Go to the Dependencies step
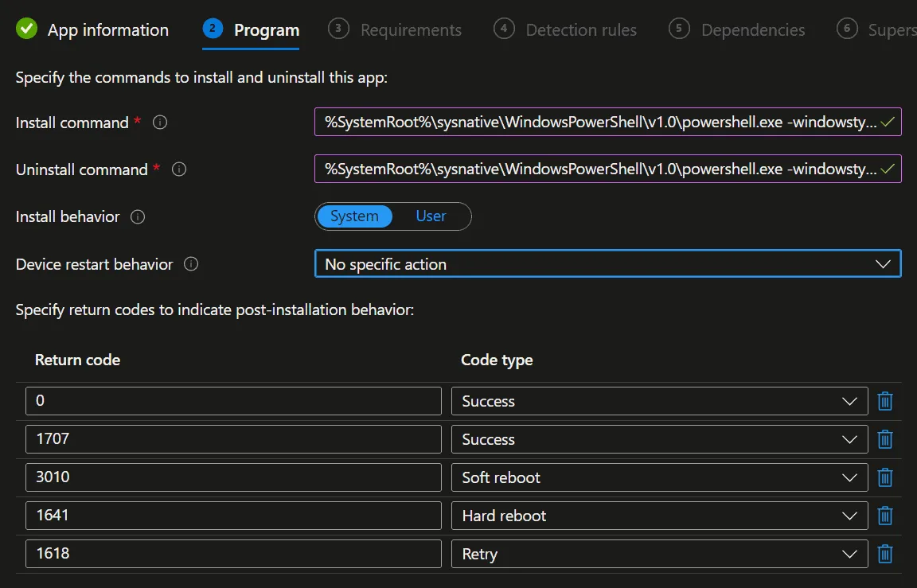 click(x=737, y=29)
